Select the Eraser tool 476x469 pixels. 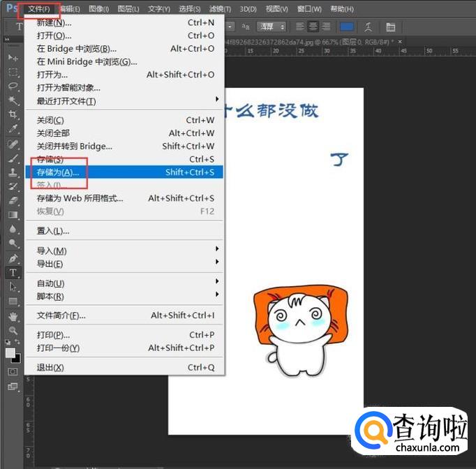coord(13,200)
